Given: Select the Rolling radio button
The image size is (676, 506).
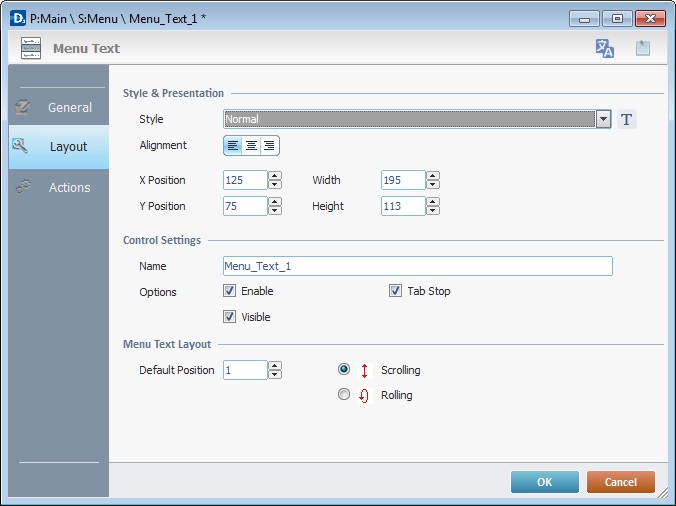Looking at the screenshot, I should coord(344,394).
